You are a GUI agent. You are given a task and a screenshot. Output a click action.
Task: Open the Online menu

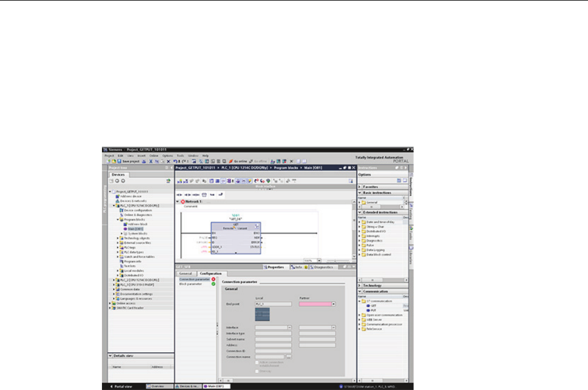click(154, 156)
